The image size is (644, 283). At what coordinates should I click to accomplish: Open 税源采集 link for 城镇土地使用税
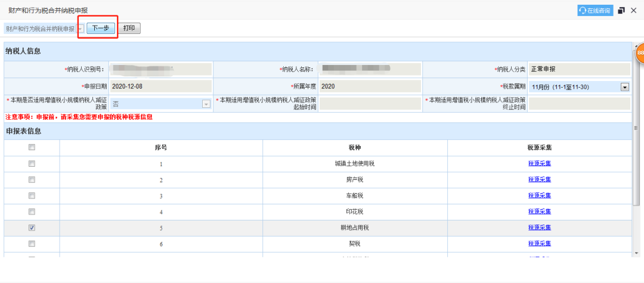539,163
